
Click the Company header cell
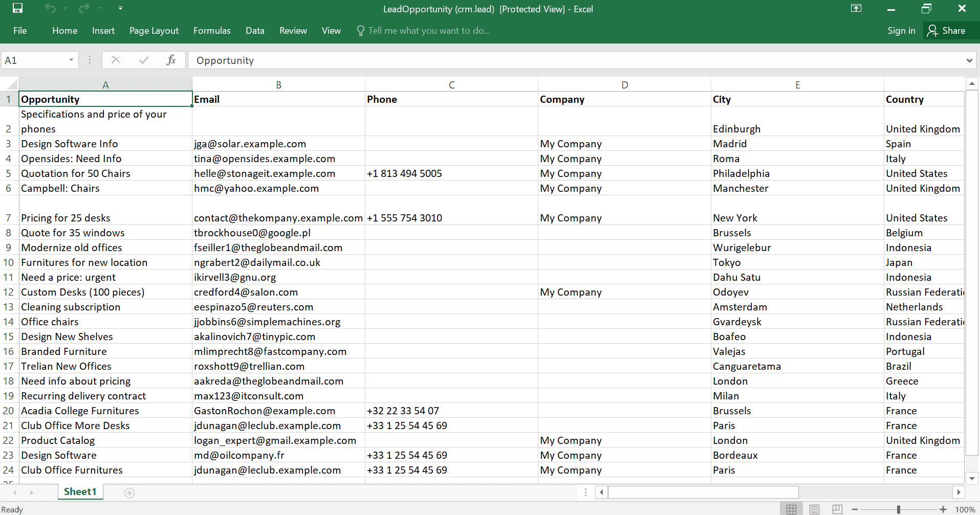point(625,99)
